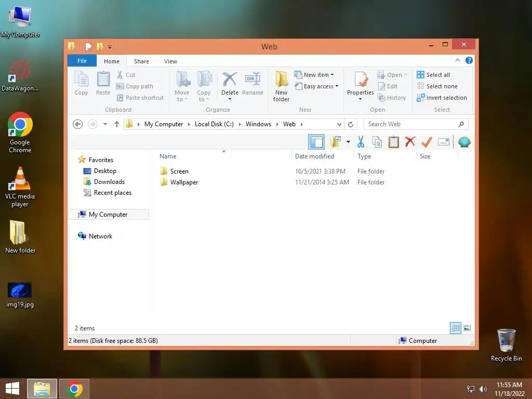Open recent locations dropdown arrow
Screen dimensions: 532x399
(105, 124)
